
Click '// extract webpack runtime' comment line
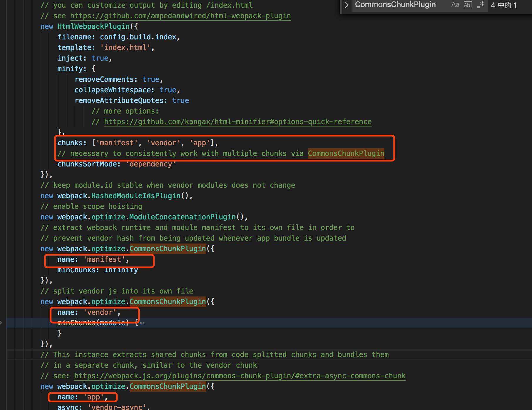tap(198, 228)
